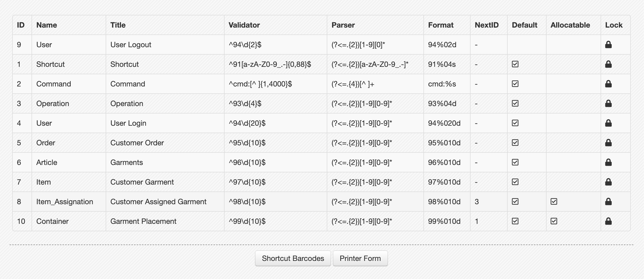The height and width of the screenshot is (279, 644).
Task: Click the Validator column header
Action: point(244,25)
